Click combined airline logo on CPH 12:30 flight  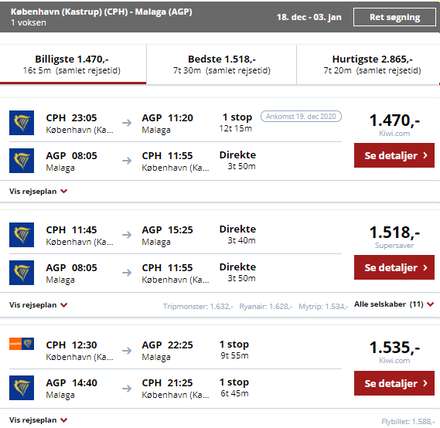[21, 344]
